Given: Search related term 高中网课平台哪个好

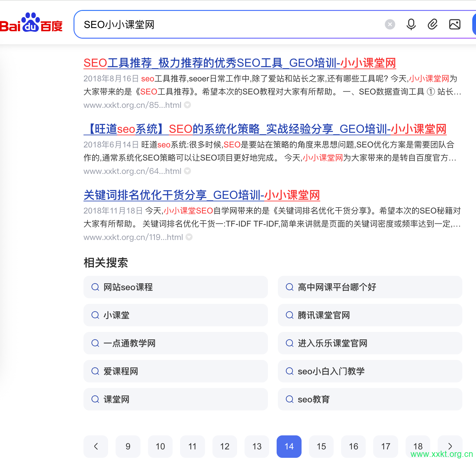Looking at the screenshot, I should [x=370, y=287].
